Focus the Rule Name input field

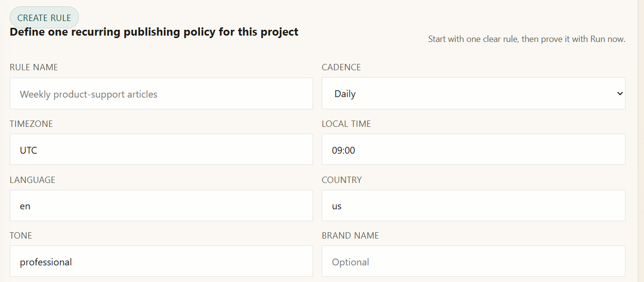pos(161,94)
